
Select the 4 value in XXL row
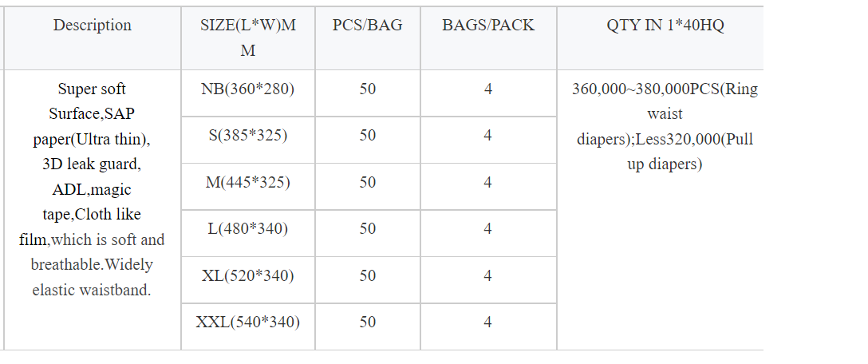point(487,322)
